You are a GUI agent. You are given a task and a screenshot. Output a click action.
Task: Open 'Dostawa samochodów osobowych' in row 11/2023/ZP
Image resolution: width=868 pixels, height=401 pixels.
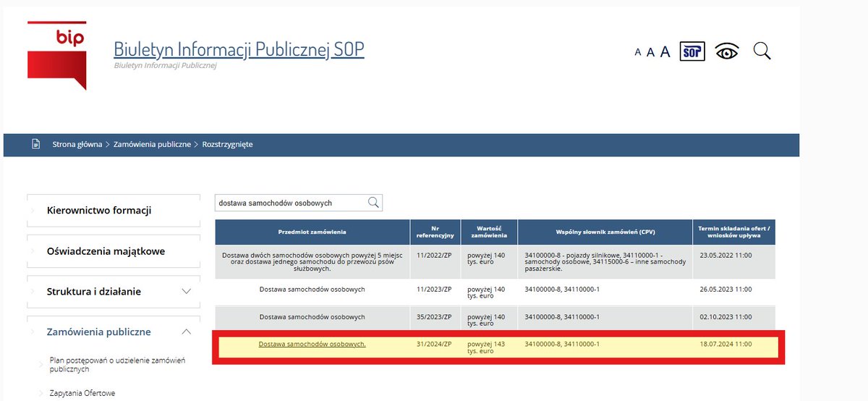coord(312,289)
